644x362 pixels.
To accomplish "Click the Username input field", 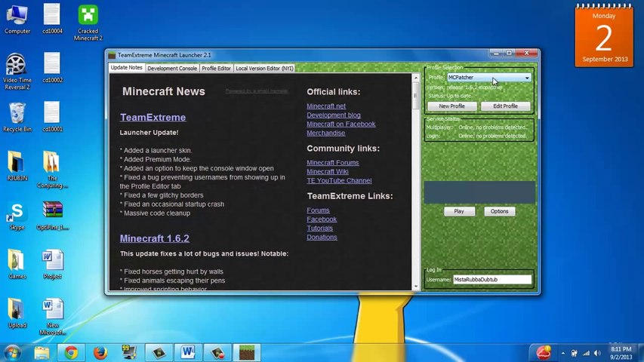I will coord(492,280).
